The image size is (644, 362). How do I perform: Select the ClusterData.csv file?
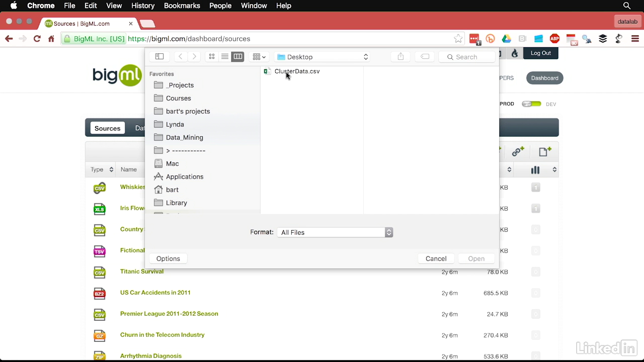pyautogui.click(x=296, y=71)
